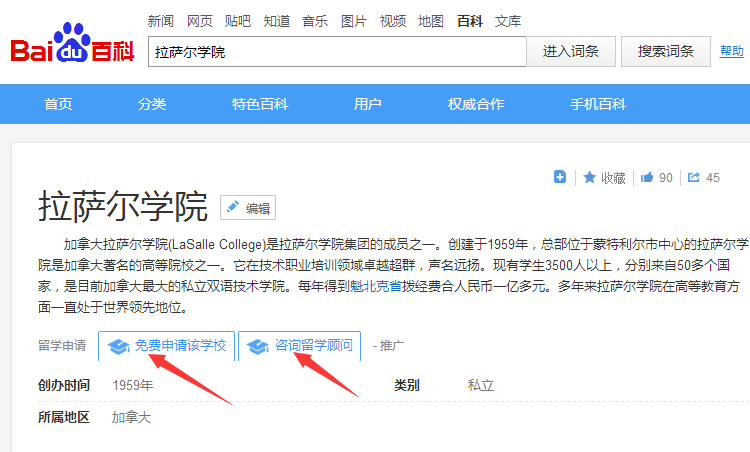Open the 图片 link
750x452 pixels.
click(353, 21)
